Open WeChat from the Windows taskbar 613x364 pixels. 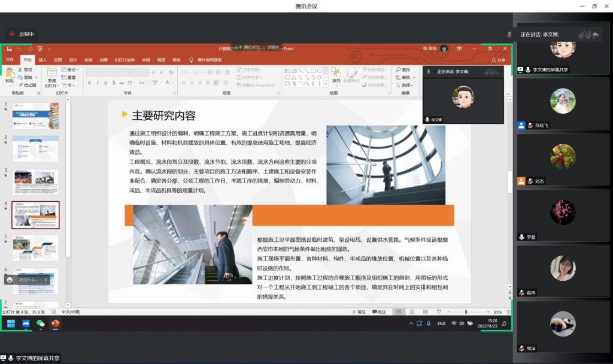[41, 324]
